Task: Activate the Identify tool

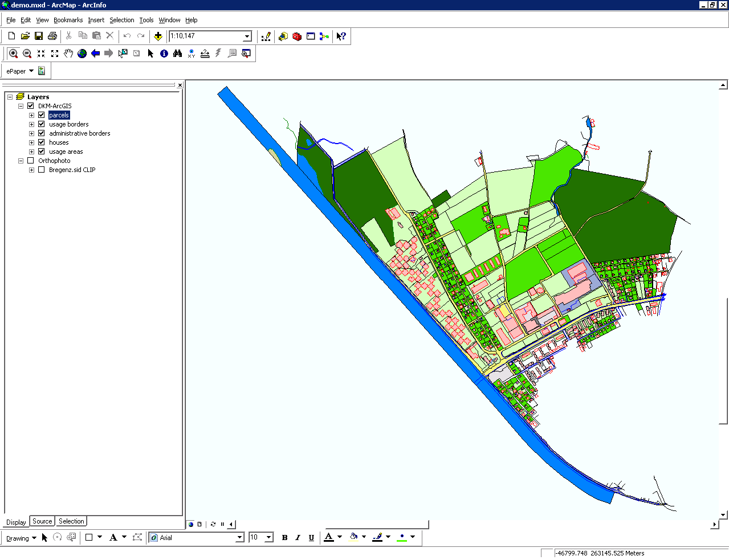Action: point(164,54)
